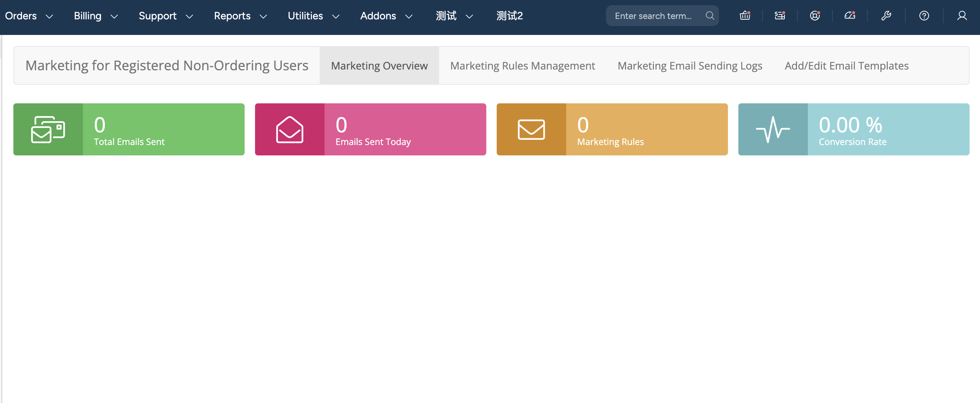Image resolution: width=980 pixels, height=403 pixels.
Task: Open the user account profile icon
Action: click(962, 16)
